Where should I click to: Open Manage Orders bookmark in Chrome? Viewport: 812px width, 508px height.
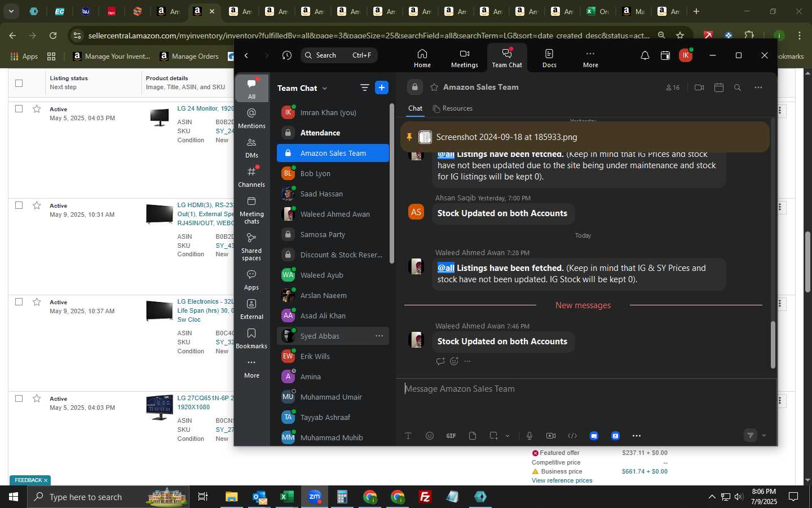coord(190,56)
